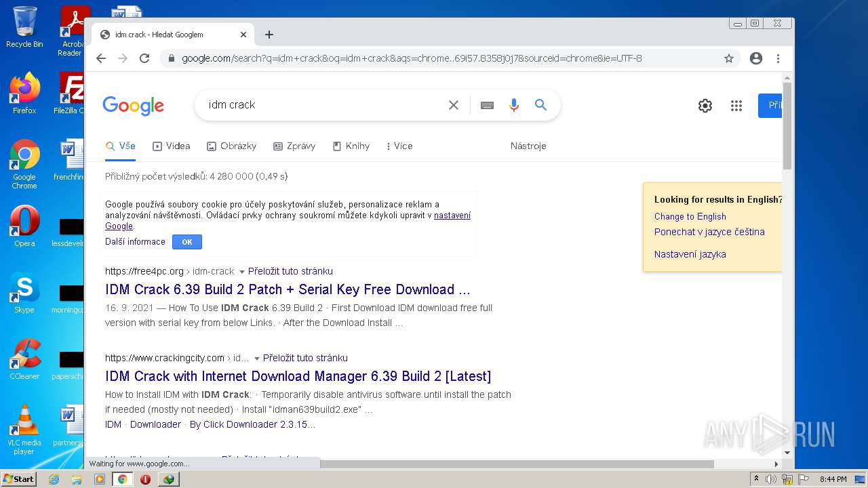Launch Google Chrome desktop shortcut
This screenshot has width=868, height=488.
(24, 165)
